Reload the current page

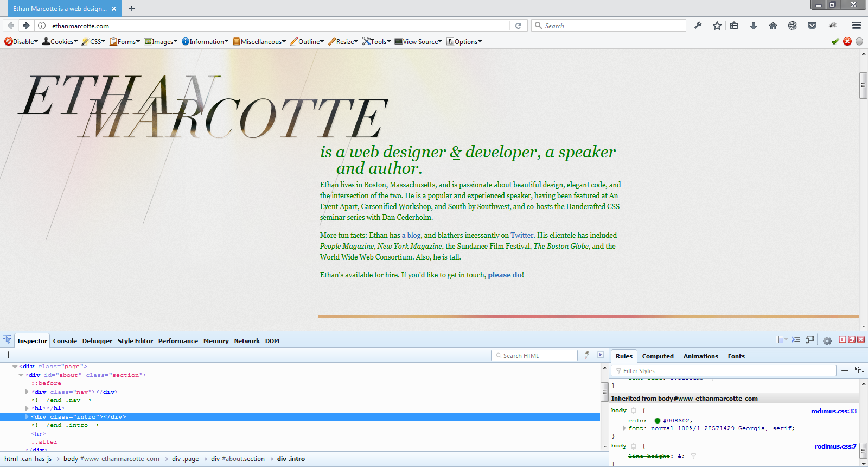tap(518, 26)
